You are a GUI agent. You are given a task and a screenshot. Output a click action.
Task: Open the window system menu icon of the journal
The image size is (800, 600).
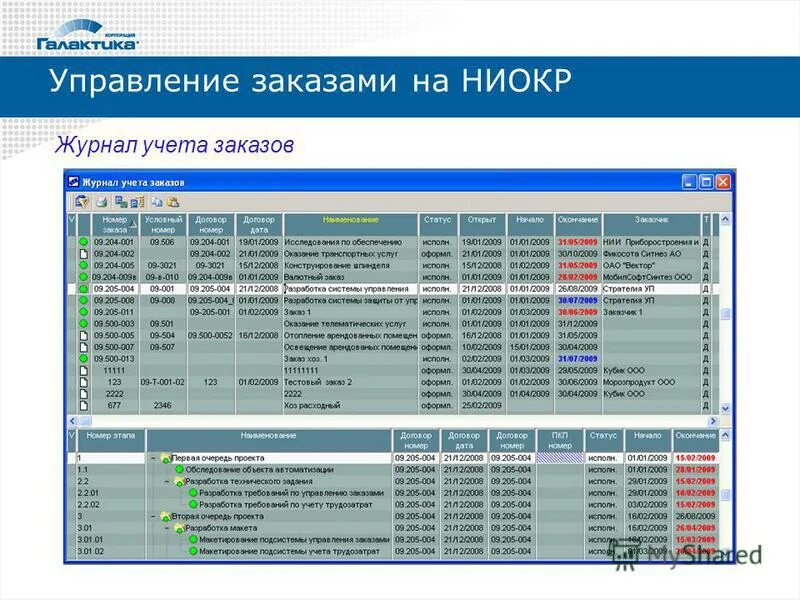(x=74, y=181)
